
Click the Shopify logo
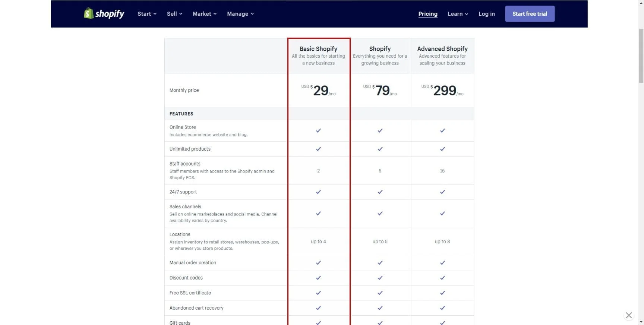point(104,13)
